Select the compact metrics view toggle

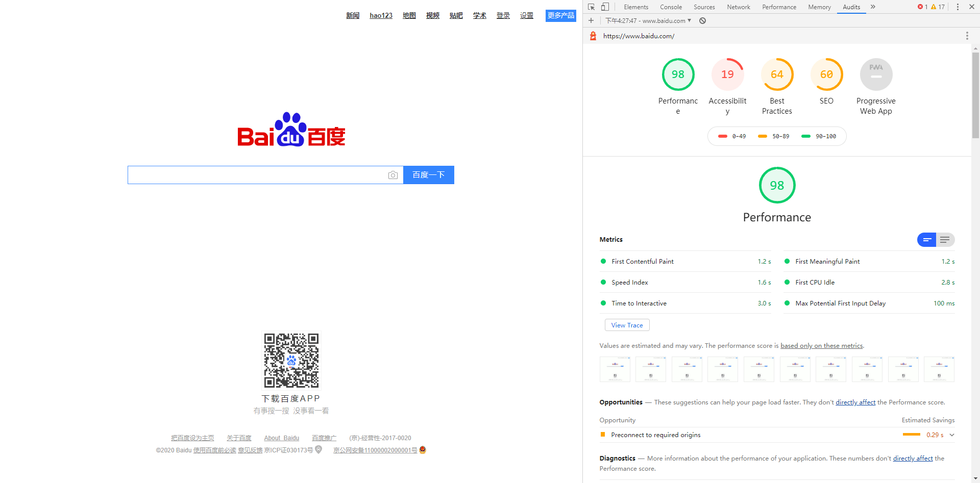point(927,240)
